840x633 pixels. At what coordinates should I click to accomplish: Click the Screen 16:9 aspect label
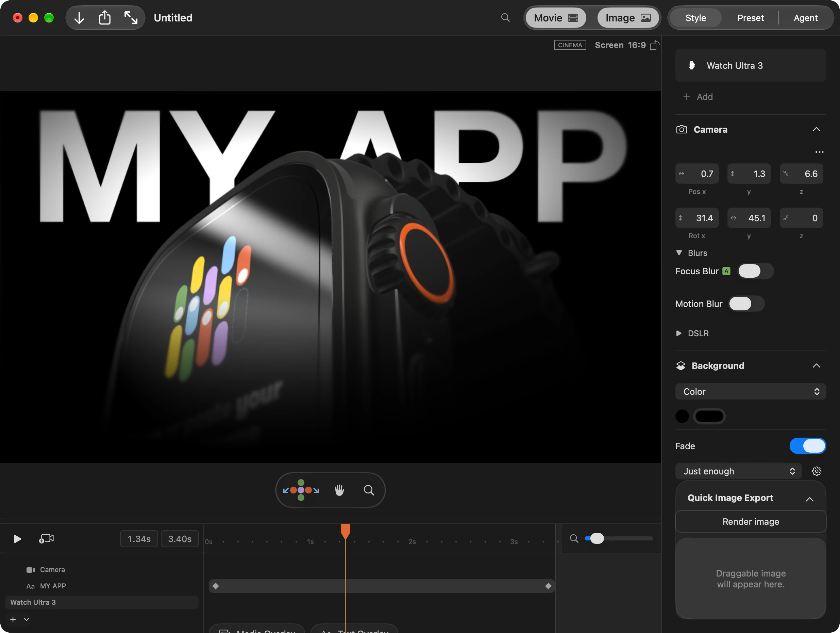pyautogui.click(x=620, y=45)
